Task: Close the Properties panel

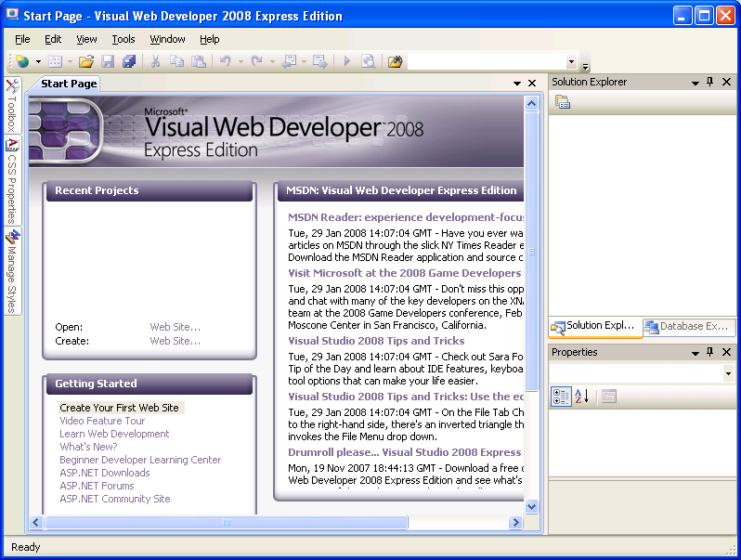Action: coord(727,352)
